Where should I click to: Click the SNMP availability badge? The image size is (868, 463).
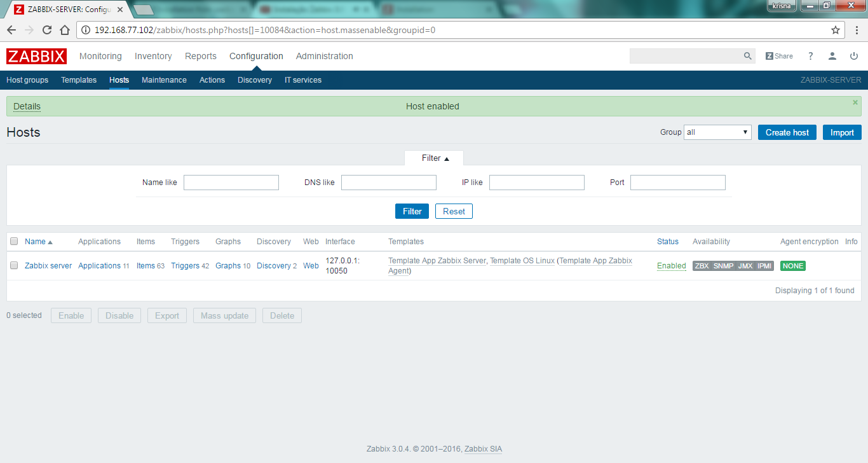pos(723,266)
